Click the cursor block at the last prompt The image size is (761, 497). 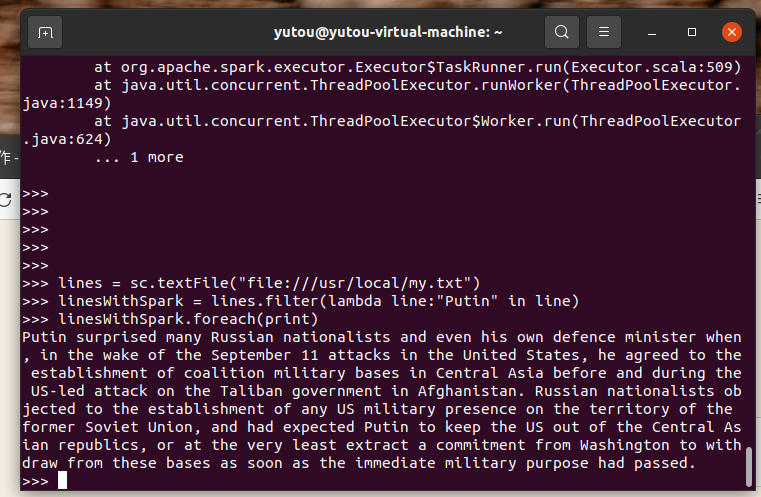pos(62,480)
